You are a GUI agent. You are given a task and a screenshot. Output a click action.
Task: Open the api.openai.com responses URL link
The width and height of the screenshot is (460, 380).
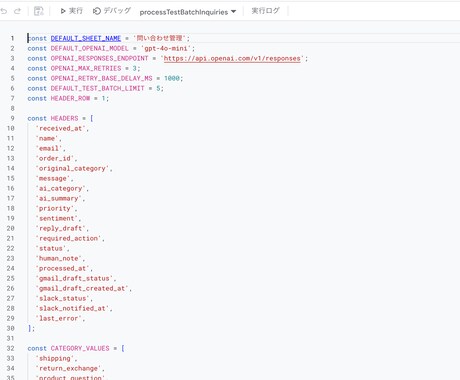click(x=232, y=58)
